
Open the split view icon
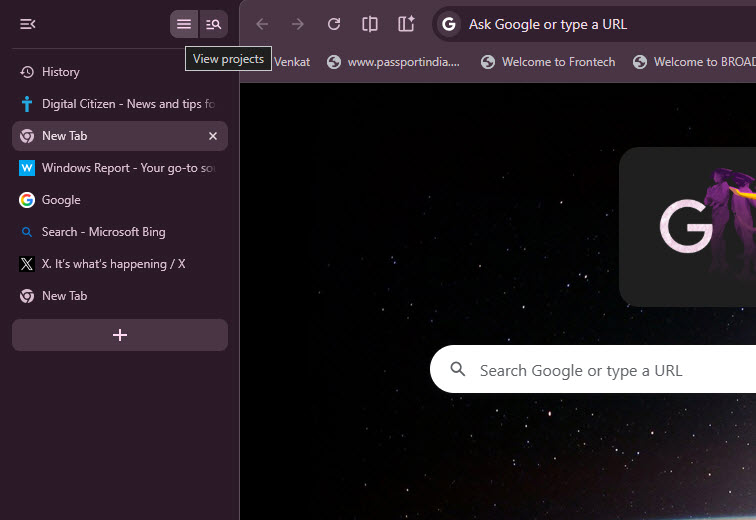[x=369, y=24]
